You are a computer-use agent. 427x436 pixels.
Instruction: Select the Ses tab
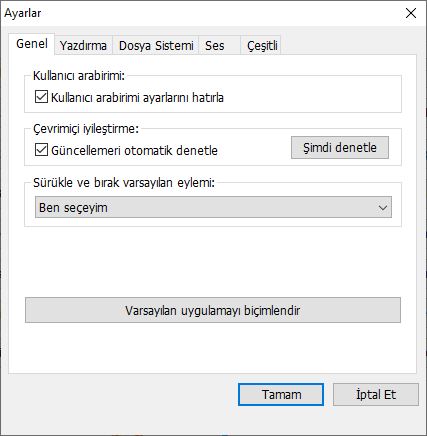[214, 45]
